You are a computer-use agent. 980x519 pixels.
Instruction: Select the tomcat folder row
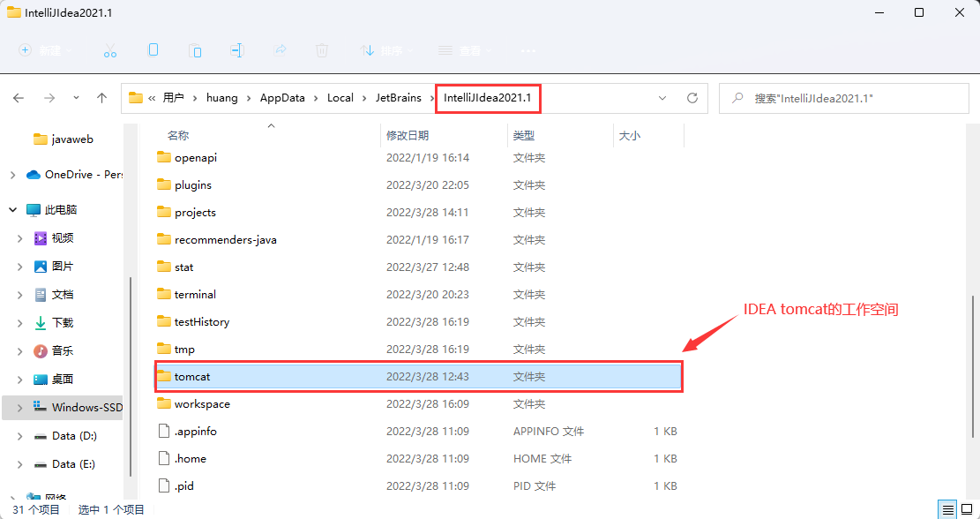(417, 376)
